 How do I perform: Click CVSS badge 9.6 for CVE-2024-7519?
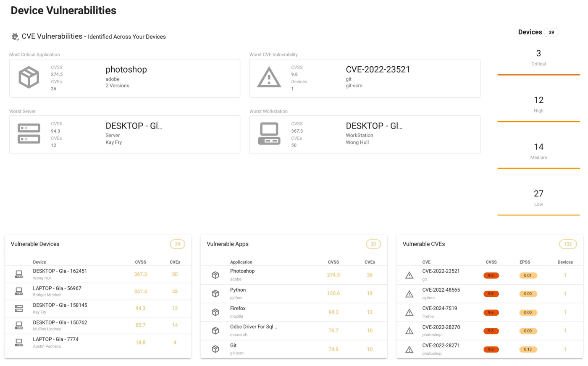click(491, 312)
